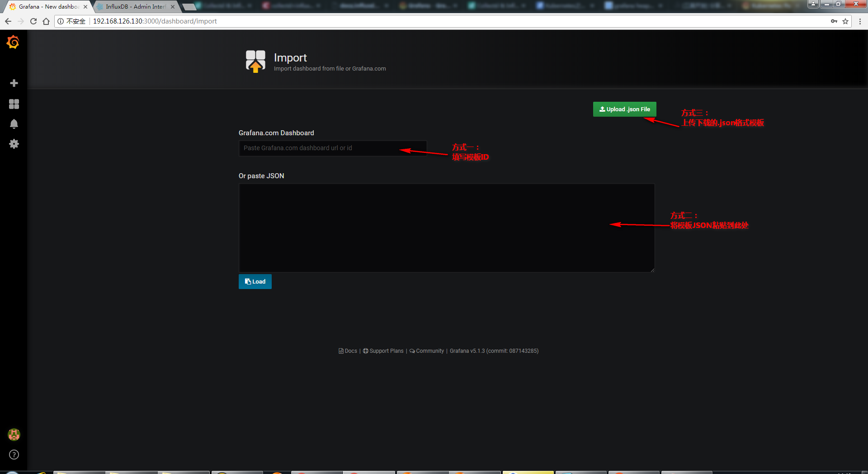Close the InfluxDB browser tab
This screenshot has width=868, height=474.
[x=173, y=7]
